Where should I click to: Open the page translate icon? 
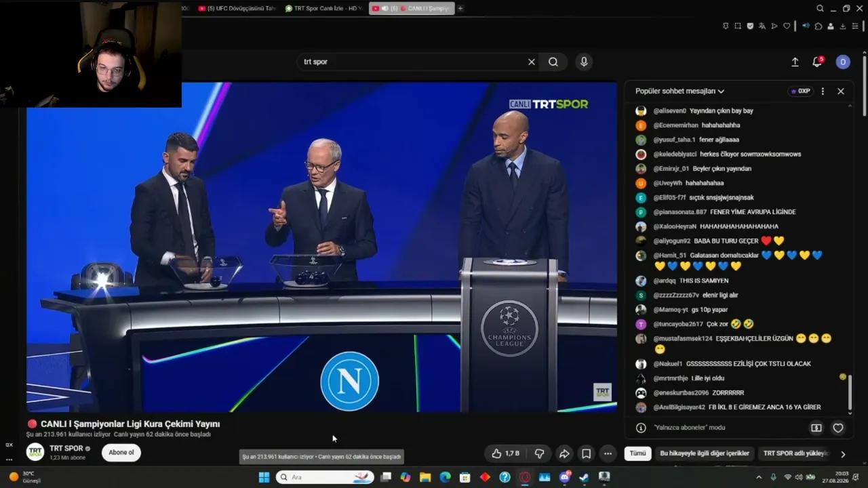(762, 26)
